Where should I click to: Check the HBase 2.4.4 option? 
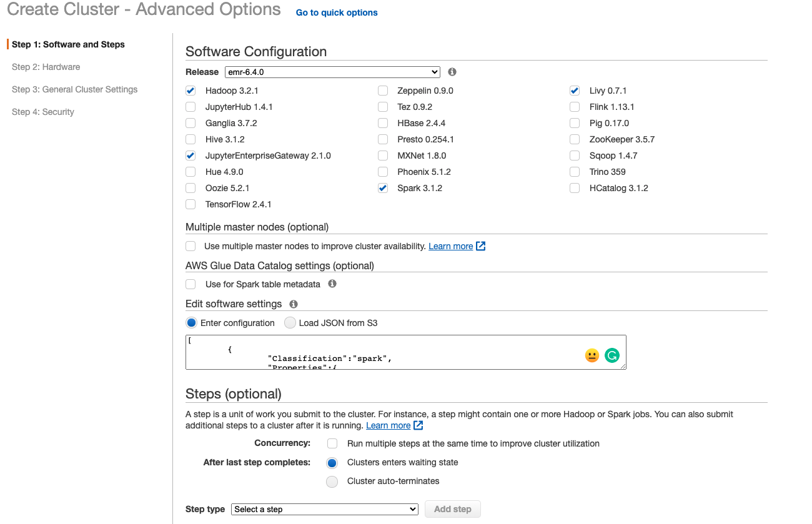pos(383,123)
